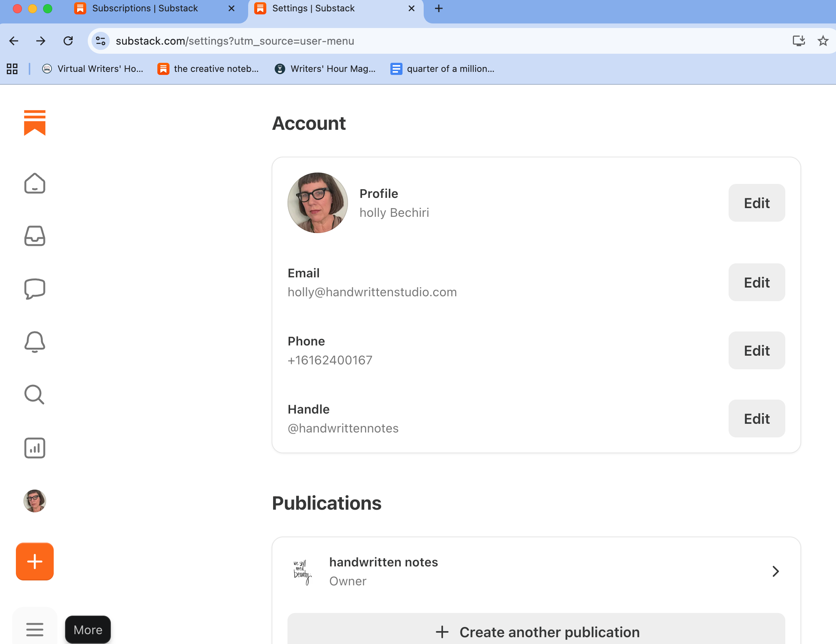The width and height of the screenshot is (836, 644).
Task: Click the Substack logo in sidebar
Action: 34,123
